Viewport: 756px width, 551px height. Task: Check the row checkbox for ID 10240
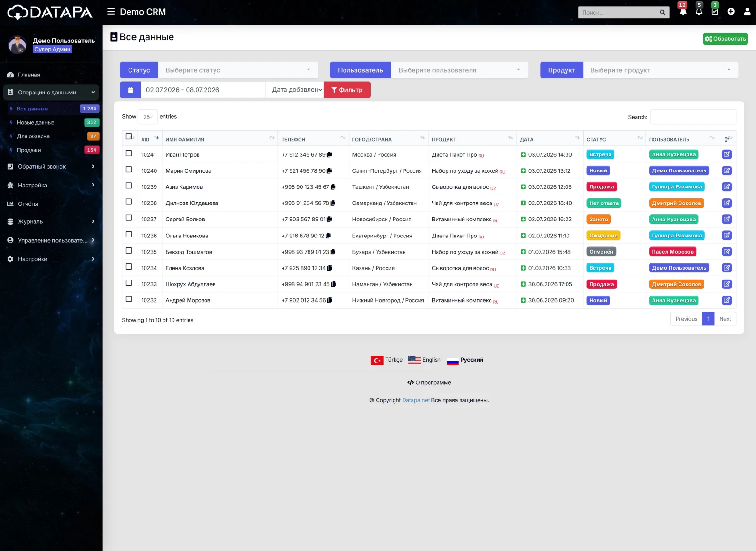click(x=129, y=170)
